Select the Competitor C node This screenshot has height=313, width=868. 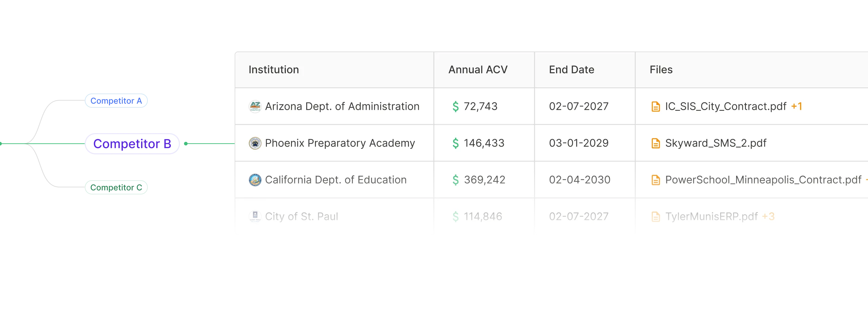pos(117,187)
